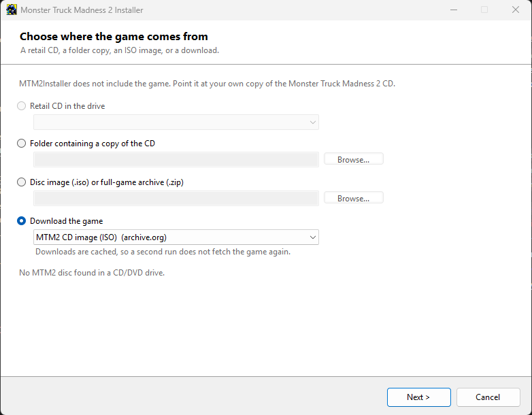
Task: Click the 'MTM2Installer does not include the game' notice
Action: coord(207,84)
